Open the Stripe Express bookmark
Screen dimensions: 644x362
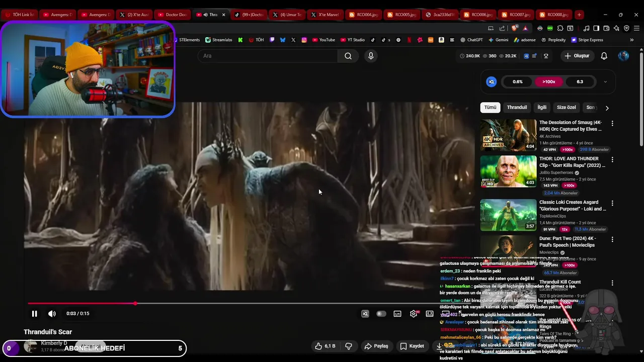click(587, 40)
